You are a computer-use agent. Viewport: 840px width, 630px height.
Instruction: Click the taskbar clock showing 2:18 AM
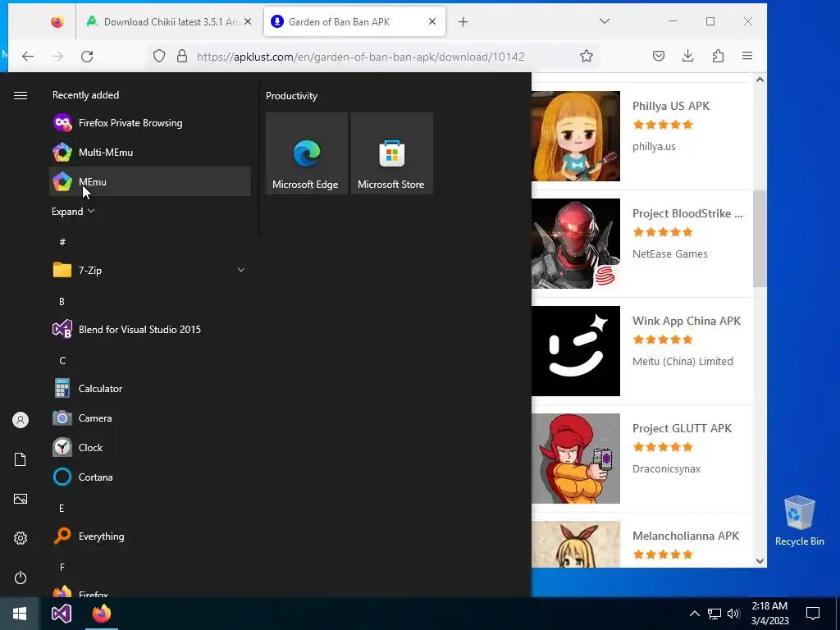click(x=769, y=614)
